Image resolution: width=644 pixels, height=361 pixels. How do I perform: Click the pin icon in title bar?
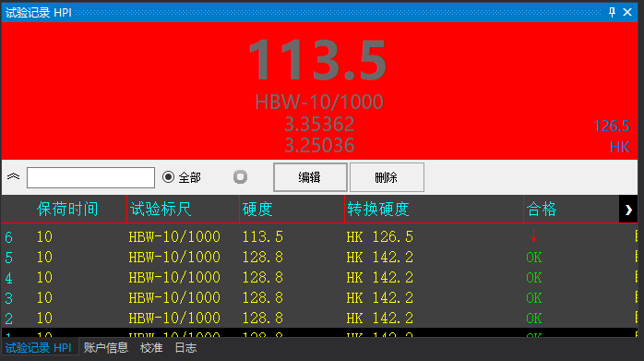click(612, 12)
